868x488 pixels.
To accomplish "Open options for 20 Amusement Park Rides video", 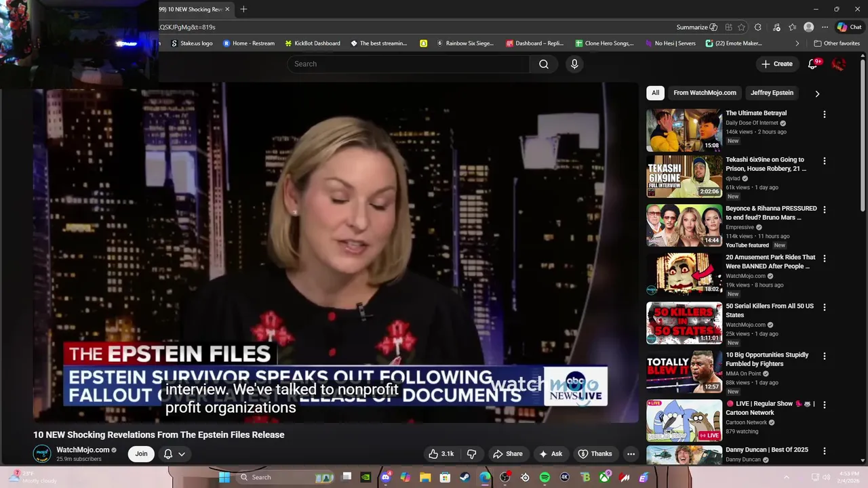I will (825, 259).
